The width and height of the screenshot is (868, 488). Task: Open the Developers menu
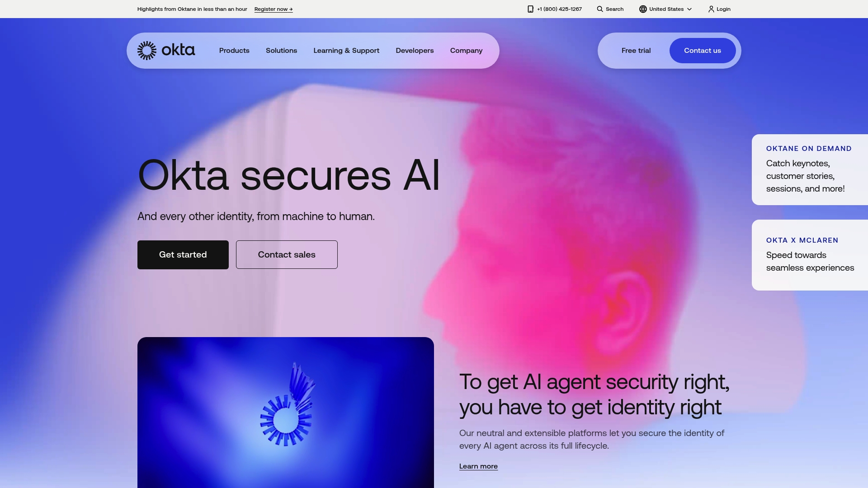click(415, 51)
